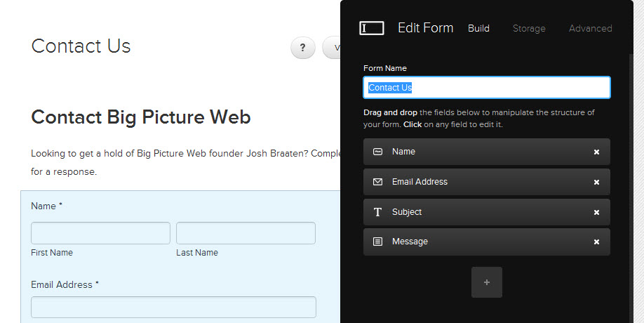The width and height of the screenshot is (644, 323).
Task: Delete the Subject field using its X
Action: [596, 213]
